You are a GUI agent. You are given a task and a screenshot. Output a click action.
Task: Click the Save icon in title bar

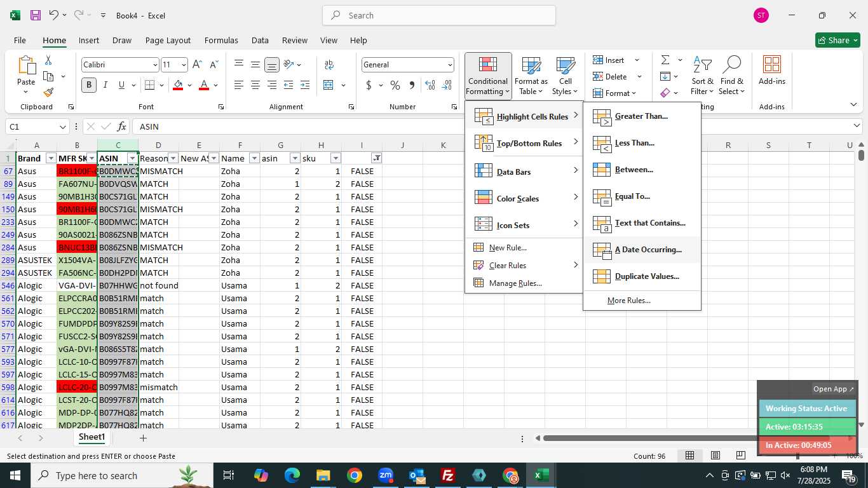36,15
